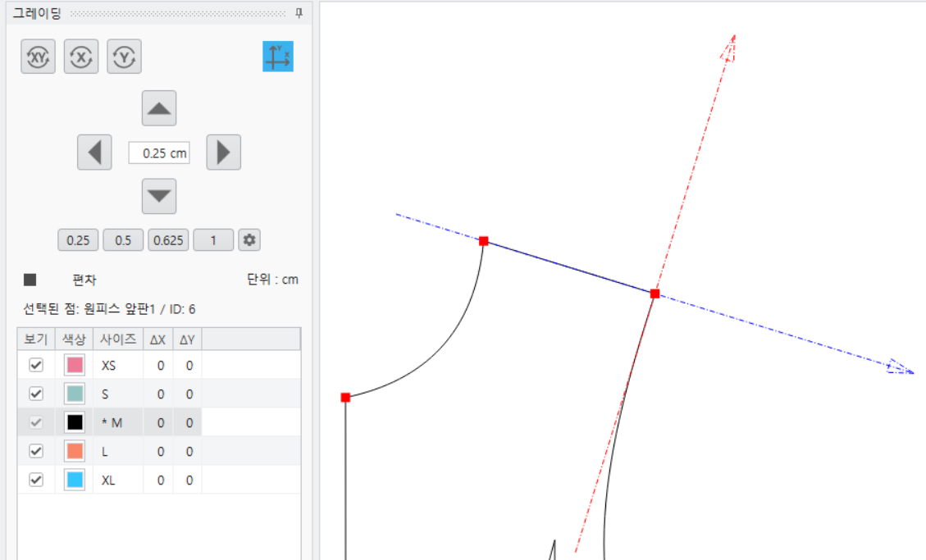Viewport: 926px width, 560px height.
Task: Click the blue shoulder line segment
Action: (569, 267)
